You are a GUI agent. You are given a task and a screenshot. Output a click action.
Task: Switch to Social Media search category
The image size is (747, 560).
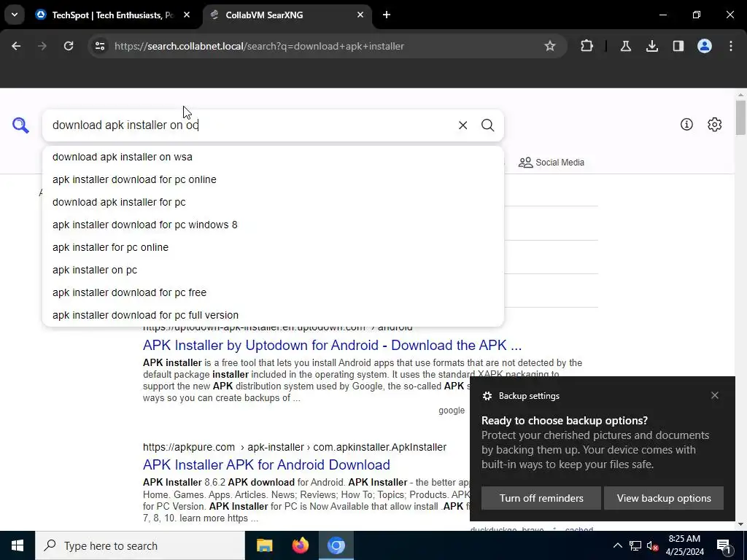click(551, 163)
